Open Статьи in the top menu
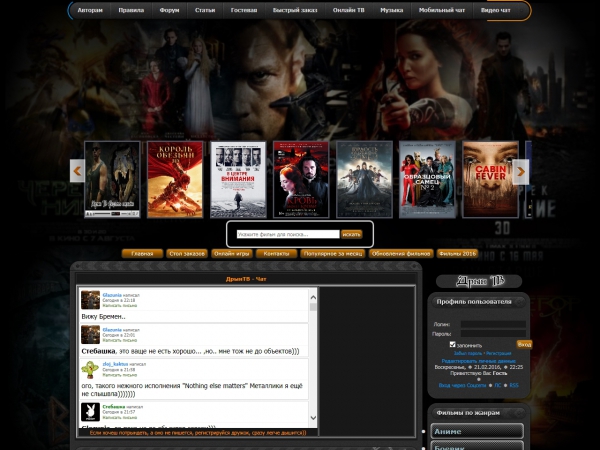Image resolution: width=600 pixels, height=450 pixels. pos(205,10)
